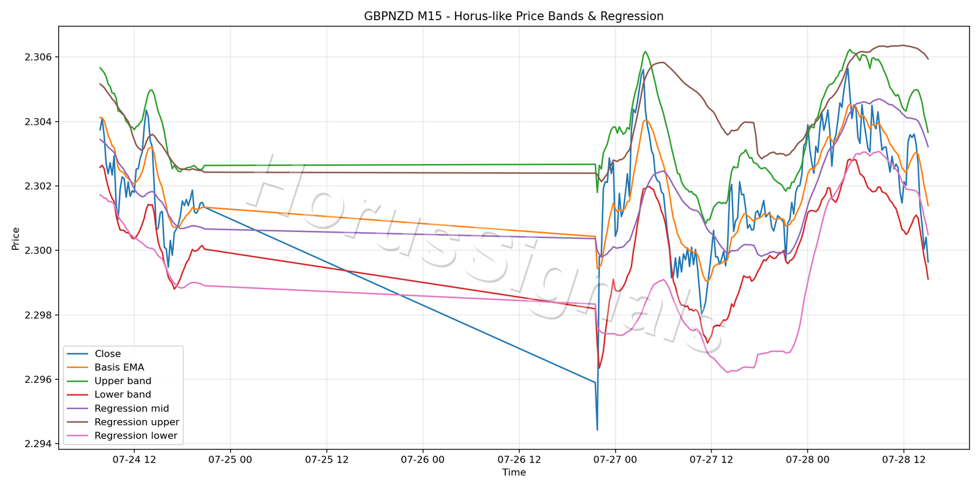Click the 'Price' y-axis label

tap(16, 239)
